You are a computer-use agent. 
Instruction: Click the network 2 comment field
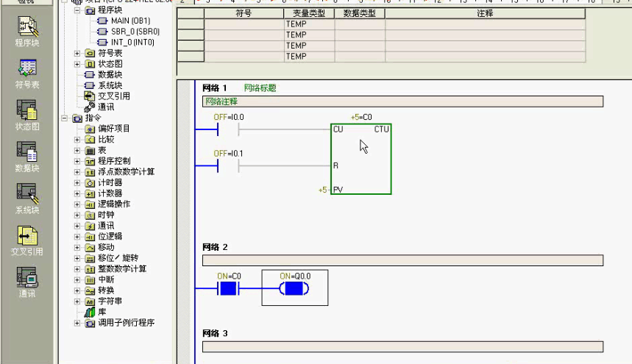point(402,260)
